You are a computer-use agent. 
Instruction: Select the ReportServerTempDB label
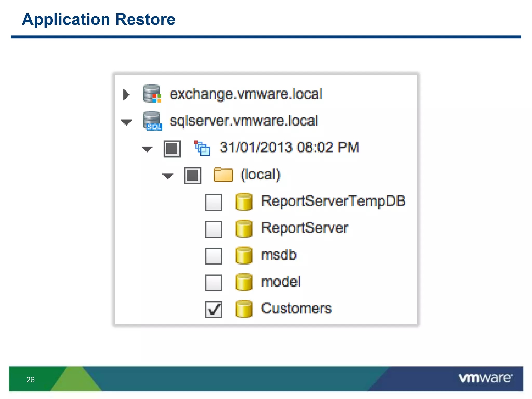[x=333, y=201]
